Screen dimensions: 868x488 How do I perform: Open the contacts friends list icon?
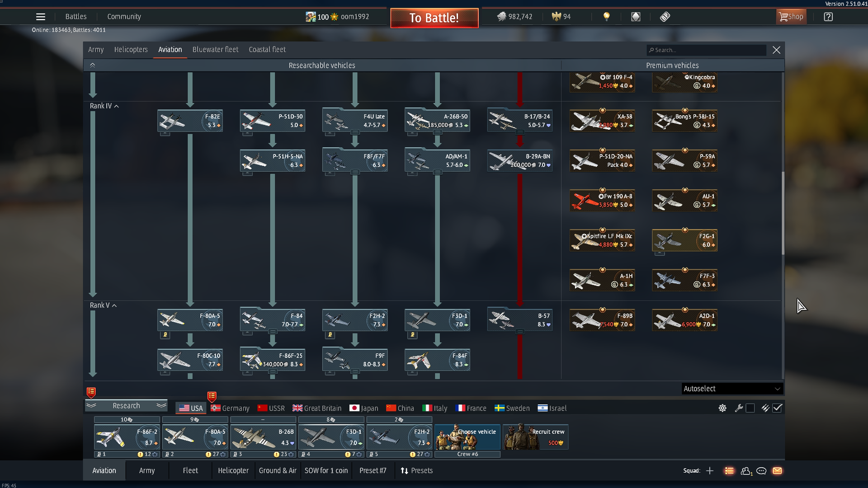[x=746, y=471]
